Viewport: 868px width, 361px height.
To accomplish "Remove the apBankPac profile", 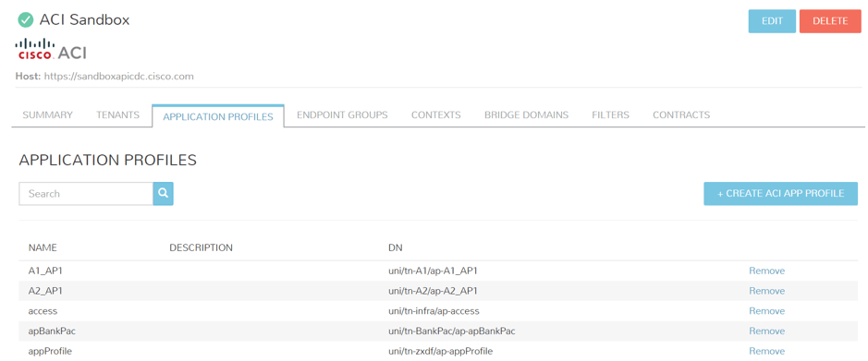I will coord(766,331).
